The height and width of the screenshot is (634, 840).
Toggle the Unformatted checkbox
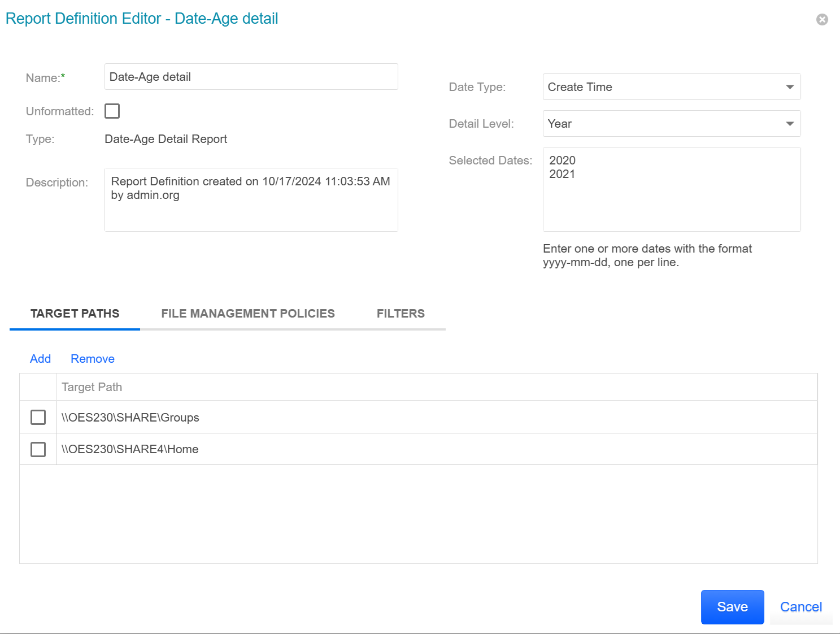[x=112, y=111]
